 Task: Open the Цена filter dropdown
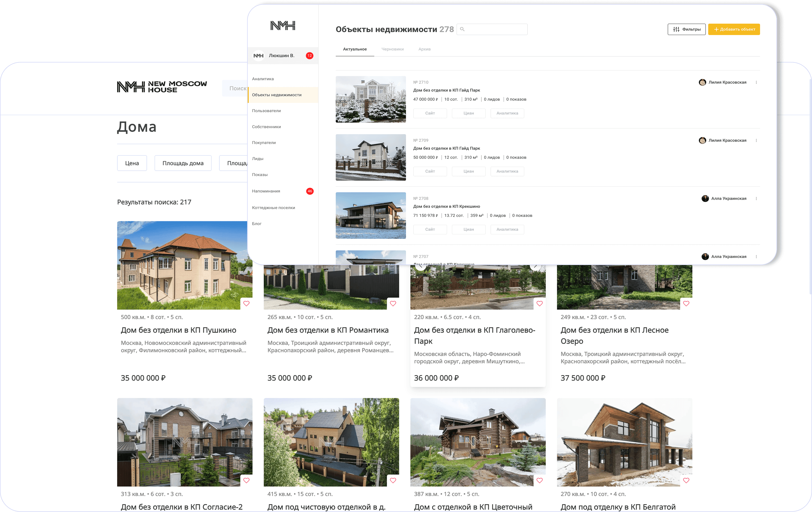point(132,163)
